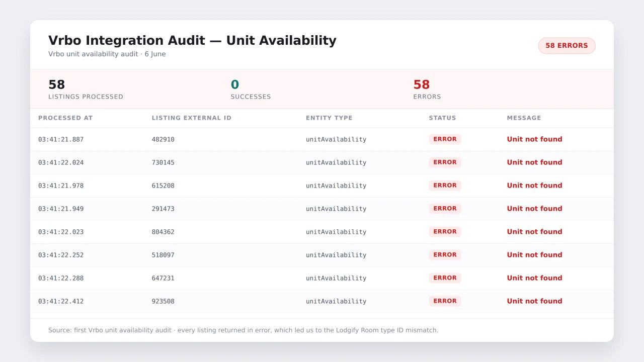Click Unit not found for listing 730145
The height and width of the screenshot is (362, 644).
(534, 162)
